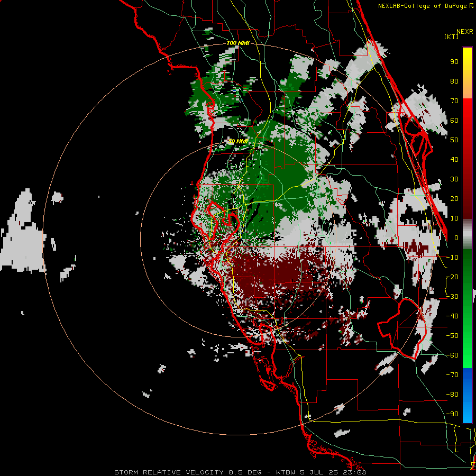Click the -30 value on velocity scale
Image resolution: width=476 pixels, height=476 pixels.
(452, 297)
